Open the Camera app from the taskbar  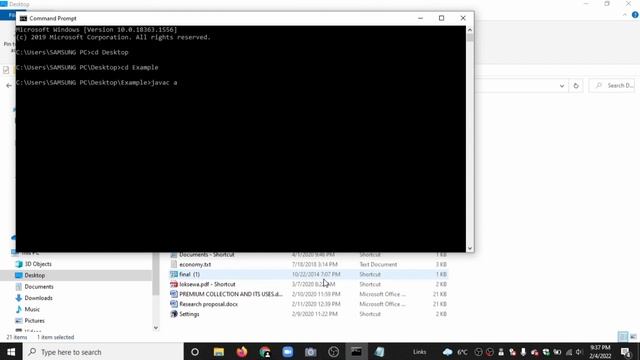point(311,352)
